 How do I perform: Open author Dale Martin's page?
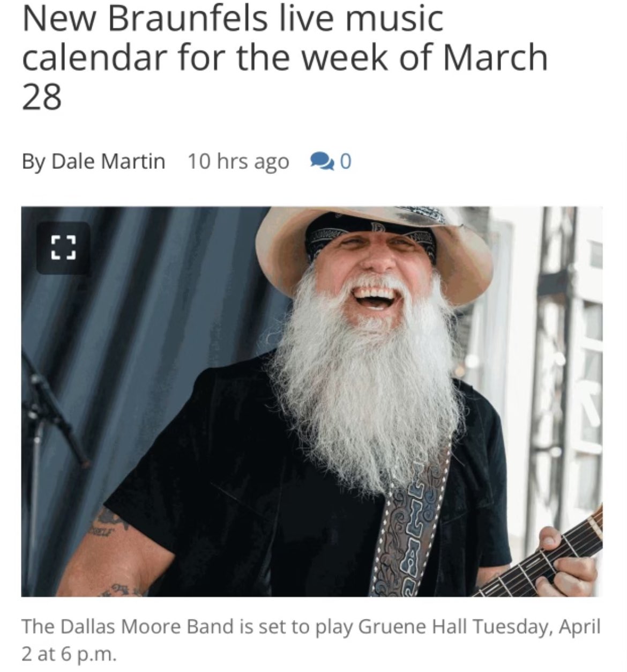109,161
